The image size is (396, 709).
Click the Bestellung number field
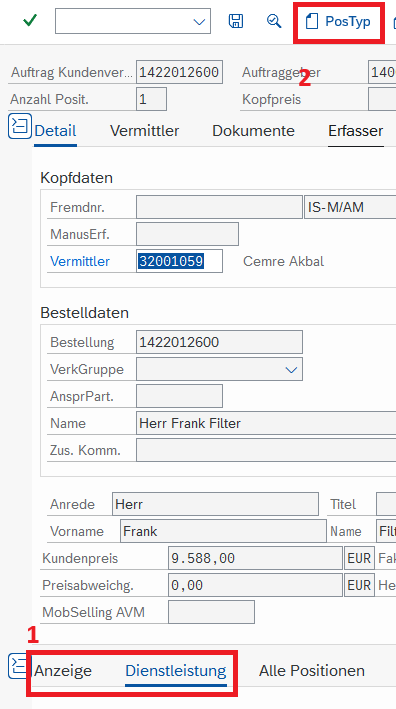point(219,342)
